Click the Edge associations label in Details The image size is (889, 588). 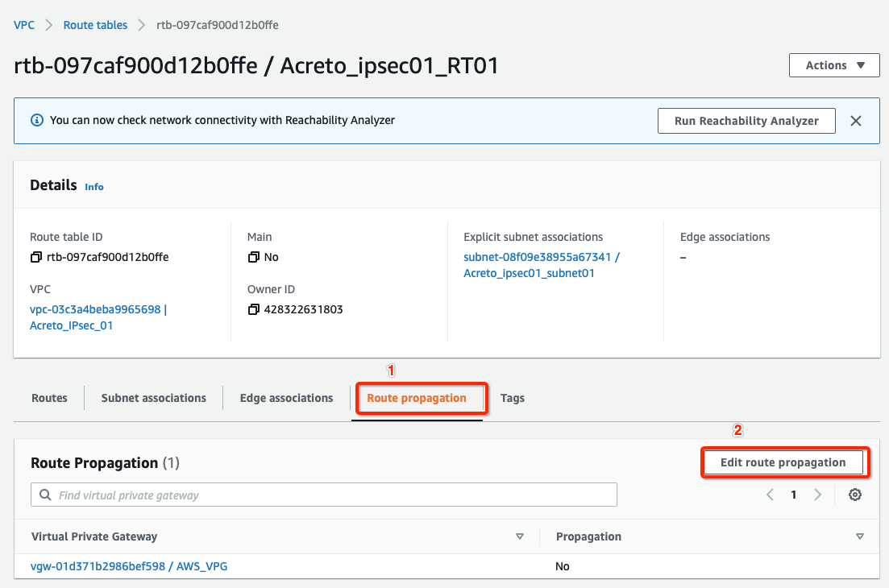(725, 237)
